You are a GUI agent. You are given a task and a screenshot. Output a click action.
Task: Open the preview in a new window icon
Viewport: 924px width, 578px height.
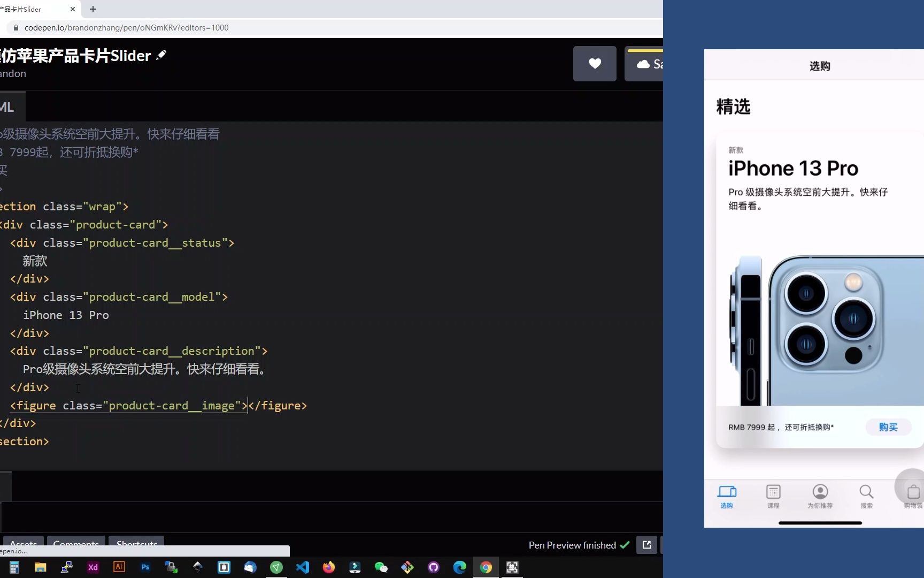point(646,545)
